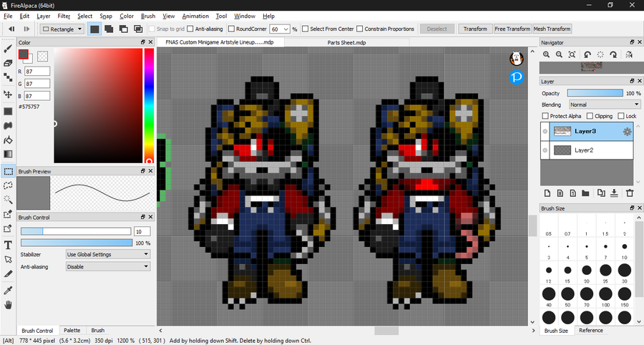Float the Brush Preview panel
The width and height of the screenshot is (644, 345).
(x=143, y=171)
